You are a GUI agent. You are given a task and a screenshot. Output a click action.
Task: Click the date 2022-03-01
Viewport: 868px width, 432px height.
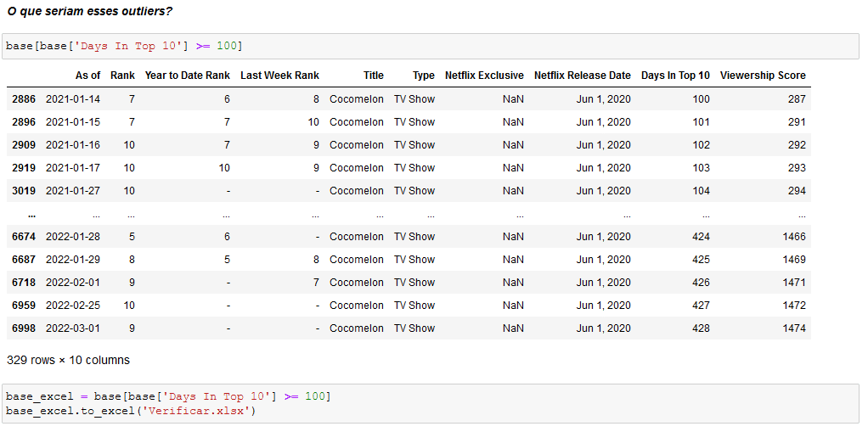[x=73, y=328]
